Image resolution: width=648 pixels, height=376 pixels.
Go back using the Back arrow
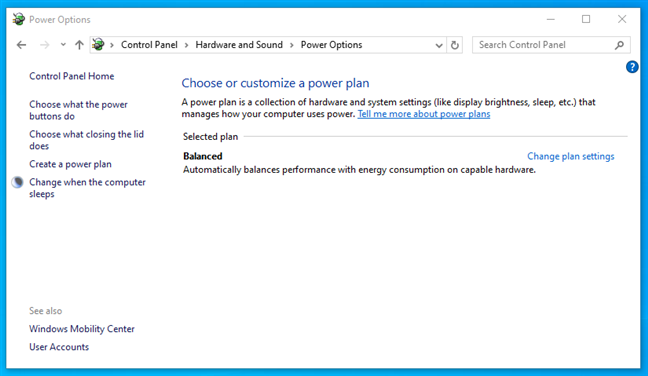(21, 45)
